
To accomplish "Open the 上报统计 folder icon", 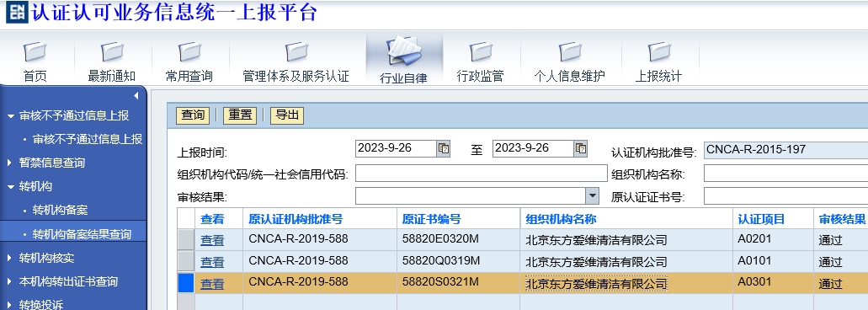I will [x=658, y=52].
